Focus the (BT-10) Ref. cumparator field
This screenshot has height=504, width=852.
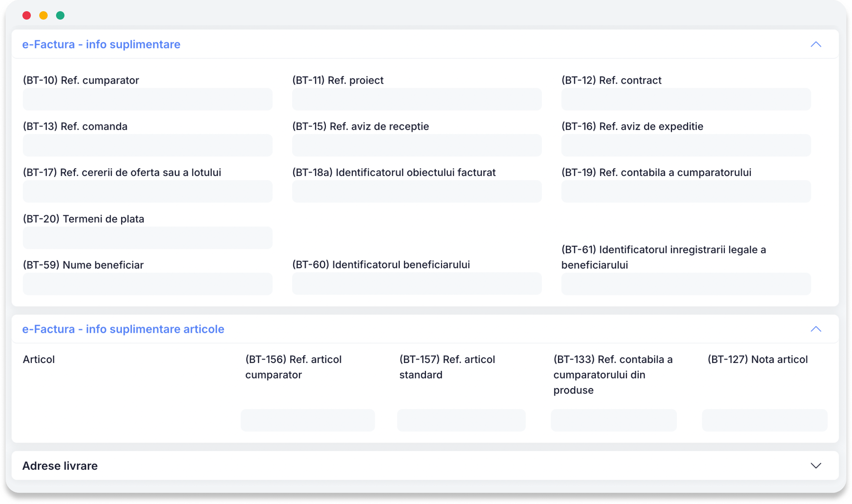[x=147, y=99]
